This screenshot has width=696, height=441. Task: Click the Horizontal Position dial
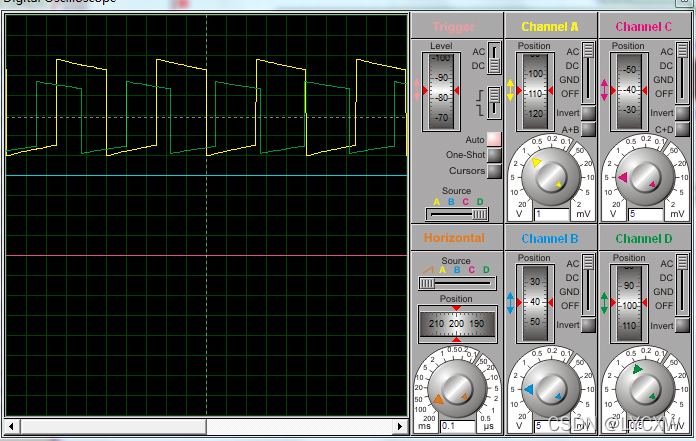point(457,324)
